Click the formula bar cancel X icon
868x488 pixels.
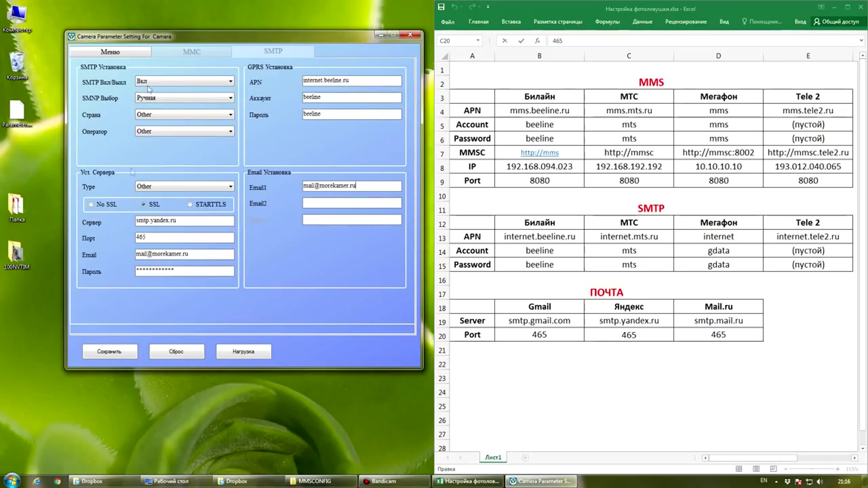(x=504, y=41)
